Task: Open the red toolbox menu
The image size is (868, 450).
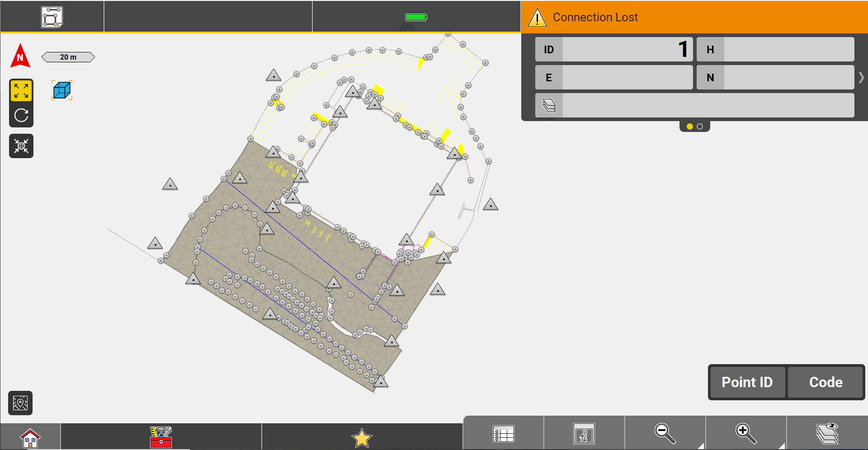Action: point(161,437)
